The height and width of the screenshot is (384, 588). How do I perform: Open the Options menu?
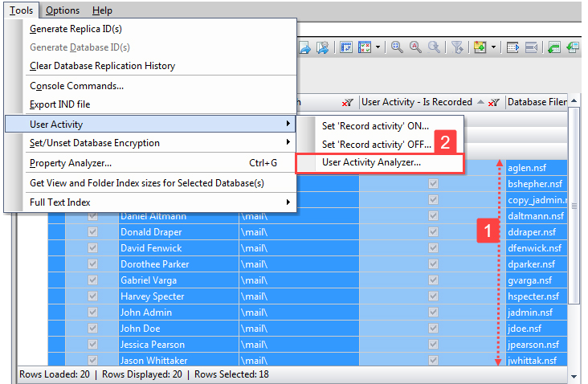point(63,10)
